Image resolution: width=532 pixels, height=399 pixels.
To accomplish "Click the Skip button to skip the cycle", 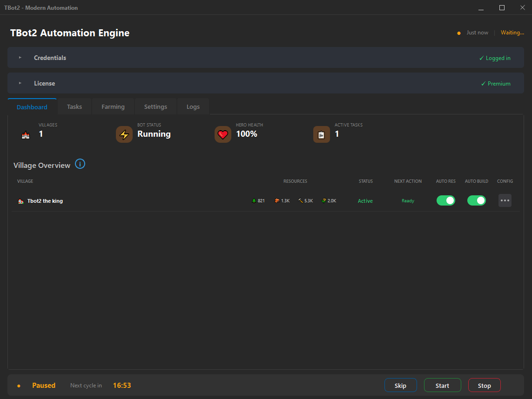I will [x=400, y=385].
